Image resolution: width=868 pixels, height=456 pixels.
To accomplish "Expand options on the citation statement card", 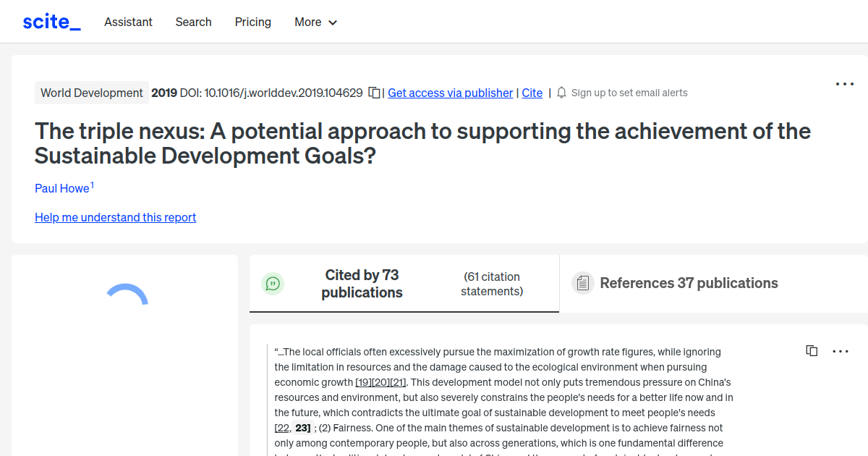I will (841, 351).
